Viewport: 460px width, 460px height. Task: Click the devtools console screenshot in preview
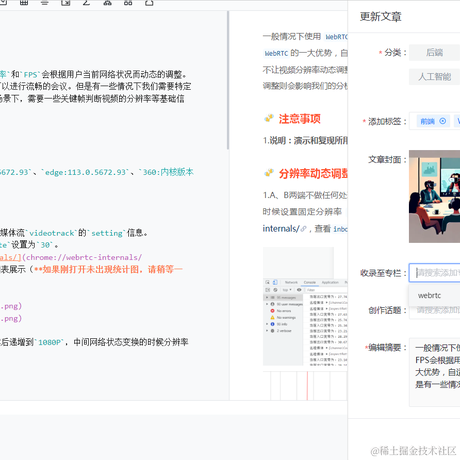point(305,322)
